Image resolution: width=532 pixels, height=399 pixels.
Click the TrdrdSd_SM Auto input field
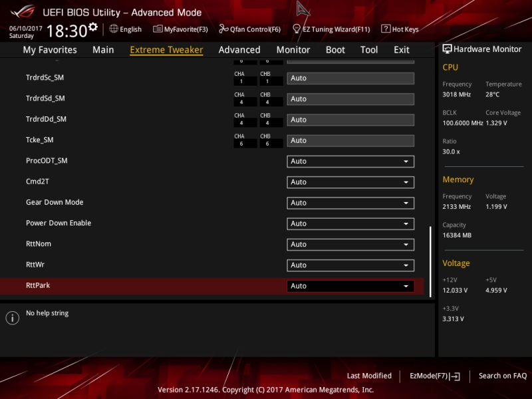point(350,99)
